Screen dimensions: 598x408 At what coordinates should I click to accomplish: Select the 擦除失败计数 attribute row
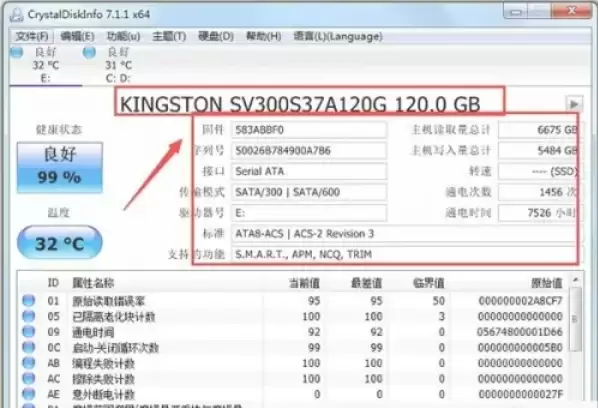[x=293, y=379]
